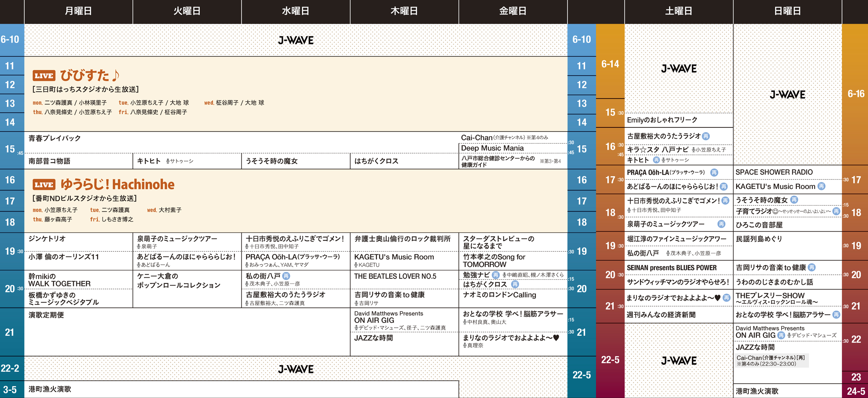Click the 再 icon after Sunday's ON AIR GIG
This screenshot has width=868, height=398.
781,335
